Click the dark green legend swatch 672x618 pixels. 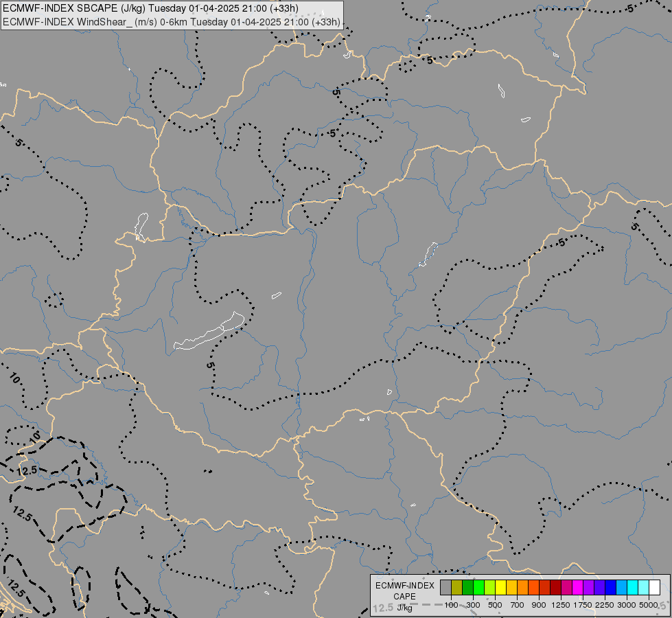(467, 587)
